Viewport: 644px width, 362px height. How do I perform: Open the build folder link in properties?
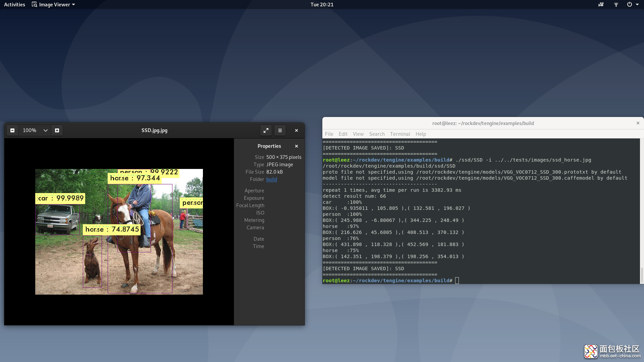click(x=271, y=179)
